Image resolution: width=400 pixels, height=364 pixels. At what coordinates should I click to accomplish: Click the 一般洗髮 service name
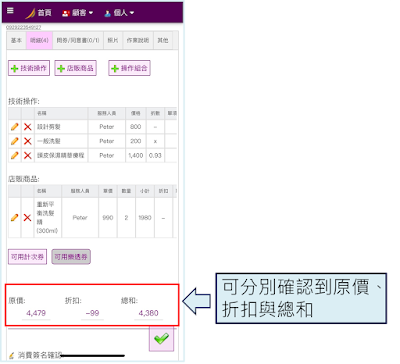click(49, 141)
